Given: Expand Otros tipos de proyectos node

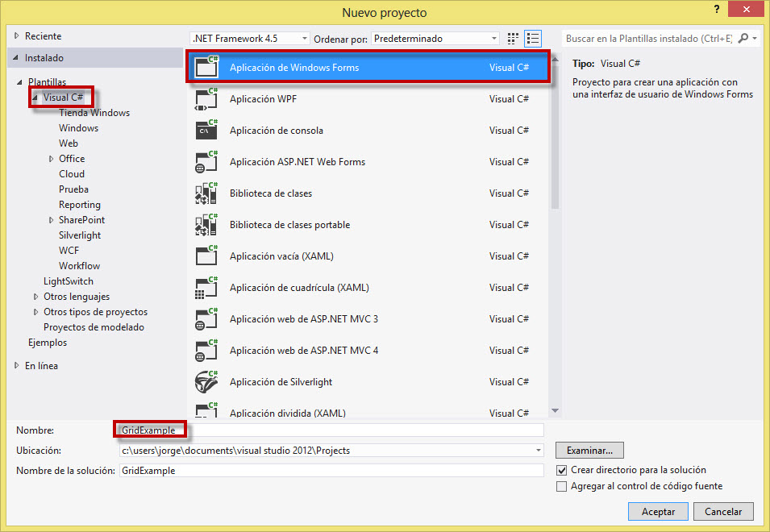Looking at the screenshot, I should (x=35, y=312).
